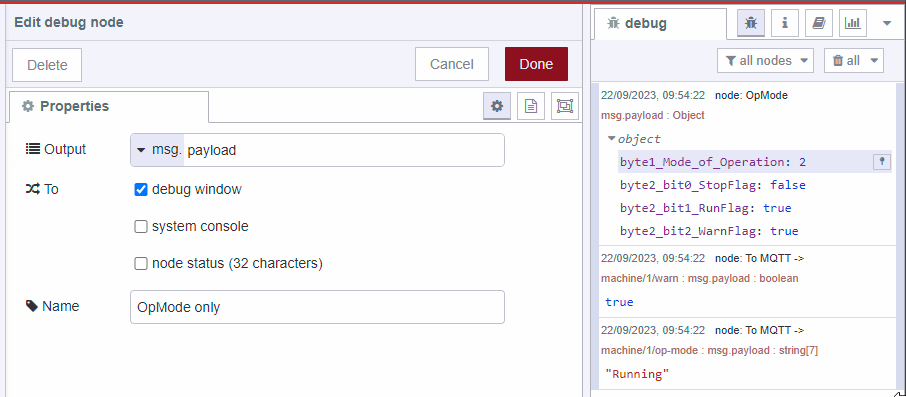Click the Edit debug node title
The height and width of the screenshot is (397, 906).
[x=69, y=23]
